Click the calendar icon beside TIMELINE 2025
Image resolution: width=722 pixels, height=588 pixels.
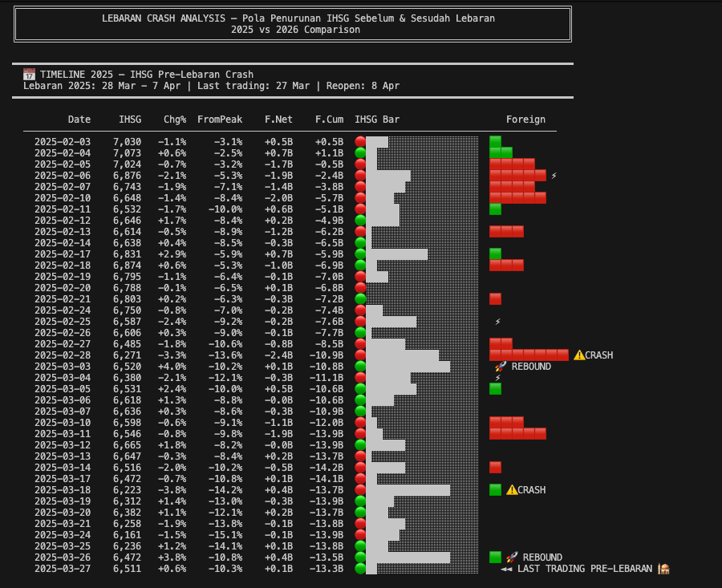(29, 74)
